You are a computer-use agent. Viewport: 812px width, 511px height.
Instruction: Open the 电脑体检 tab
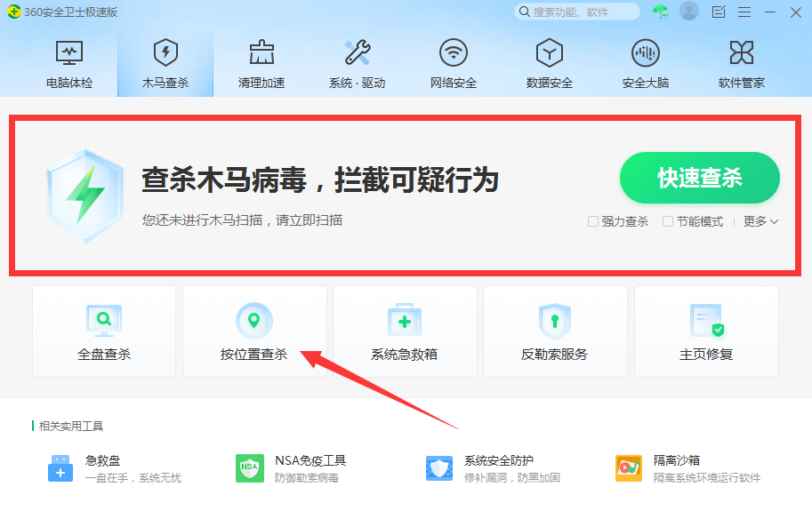68,64
